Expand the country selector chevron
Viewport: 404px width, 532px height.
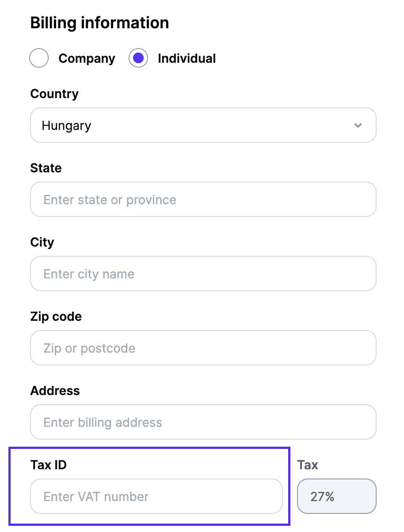pyautogui.click(x=358, y=125)
